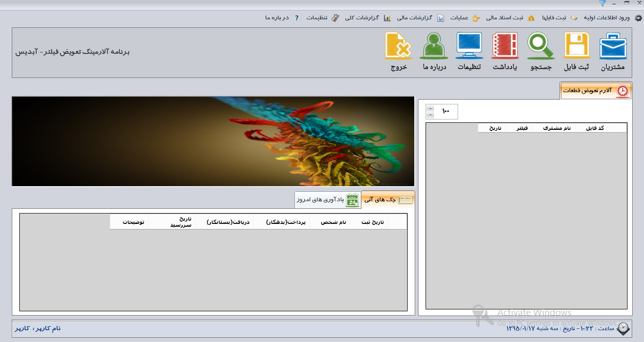Click the clock icon on آلارم تعویض قطعات tab
This screenshot has height=342, width=644.
623,91
